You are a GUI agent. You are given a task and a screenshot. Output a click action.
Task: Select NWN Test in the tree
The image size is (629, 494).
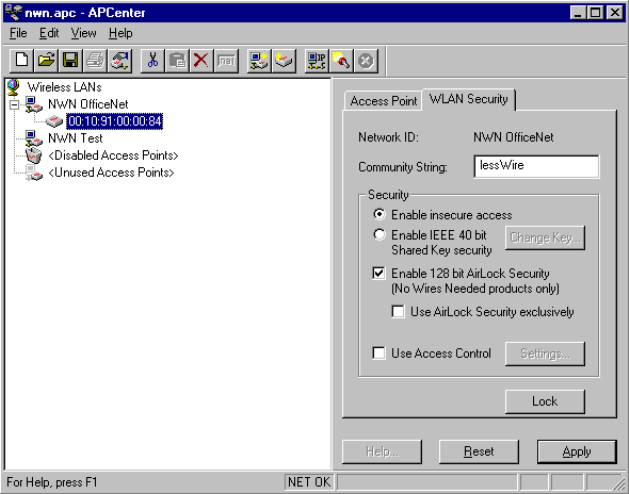click(75, 138)
